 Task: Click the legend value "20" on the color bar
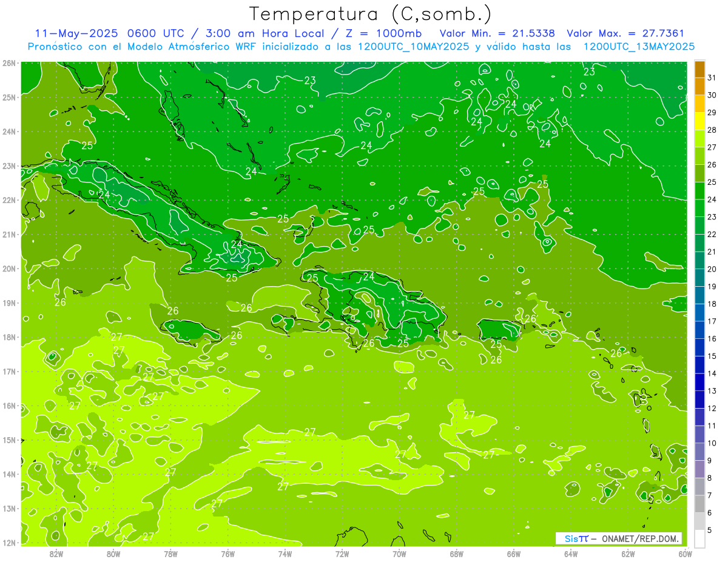712,269
